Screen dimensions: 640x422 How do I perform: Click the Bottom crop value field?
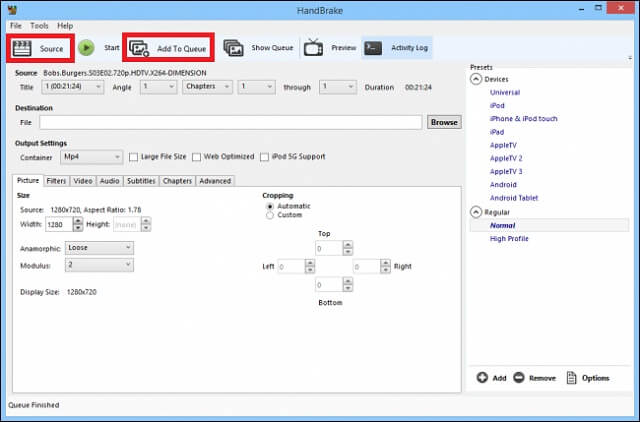tap(329, 285)
